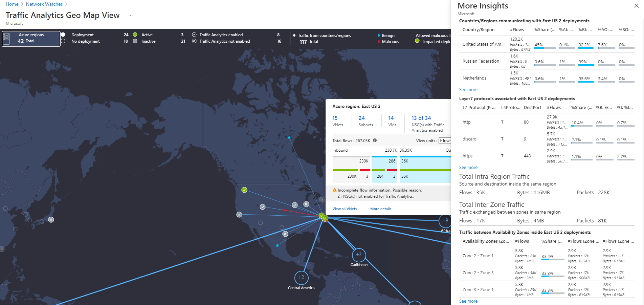Toggle the Active regions filter
644x305 pixels.
coord(135,35)
